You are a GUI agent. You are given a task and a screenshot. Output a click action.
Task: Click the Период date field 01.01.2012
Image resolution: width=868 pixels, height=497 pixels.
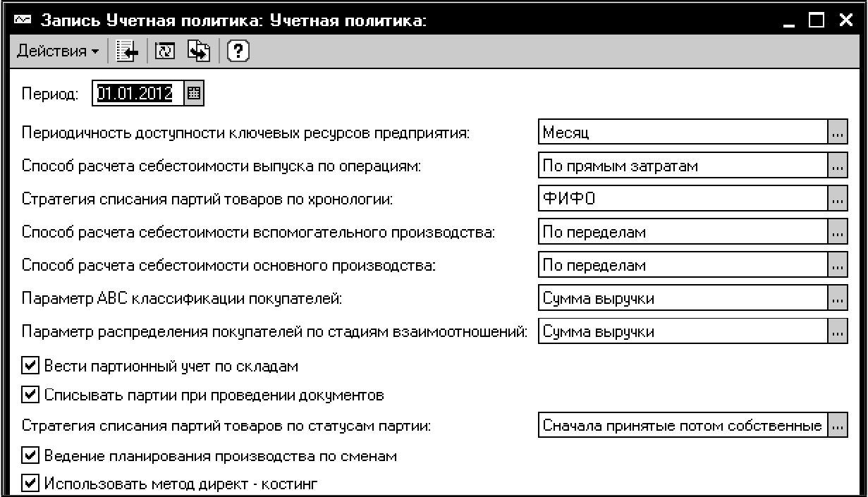(x=137, y=93)
